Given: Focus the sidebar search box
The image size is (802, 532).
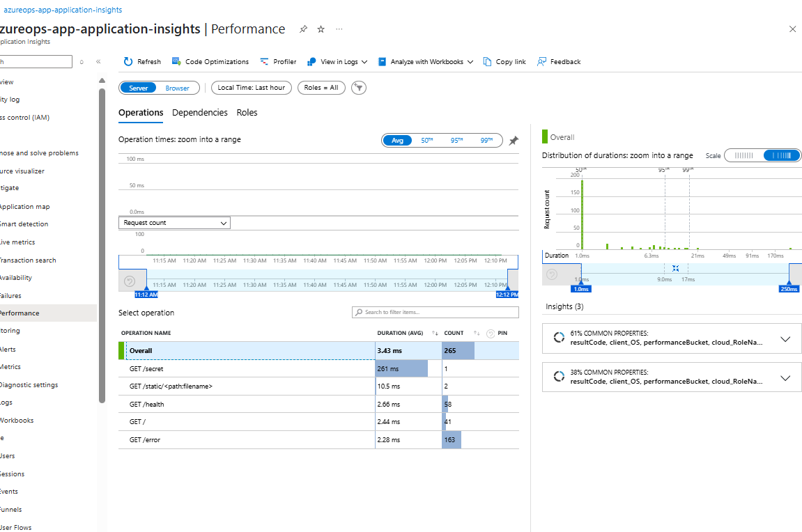Looking at the screenshot, I should coord(36,62).
